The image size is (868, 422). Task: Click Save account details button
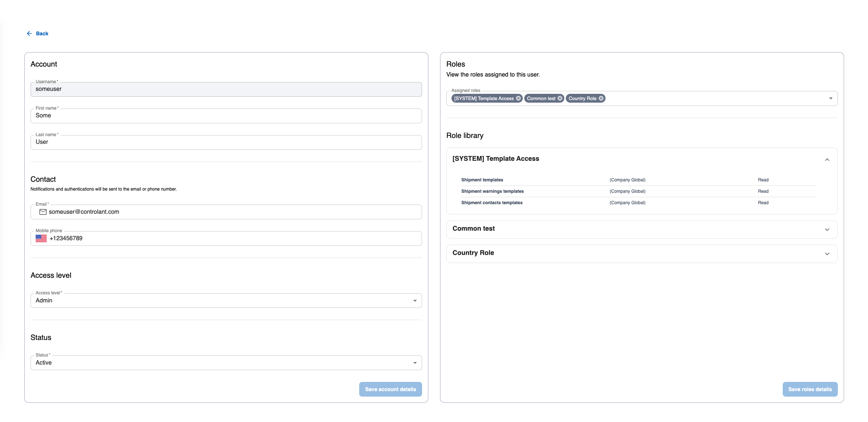tap(390, 389)
